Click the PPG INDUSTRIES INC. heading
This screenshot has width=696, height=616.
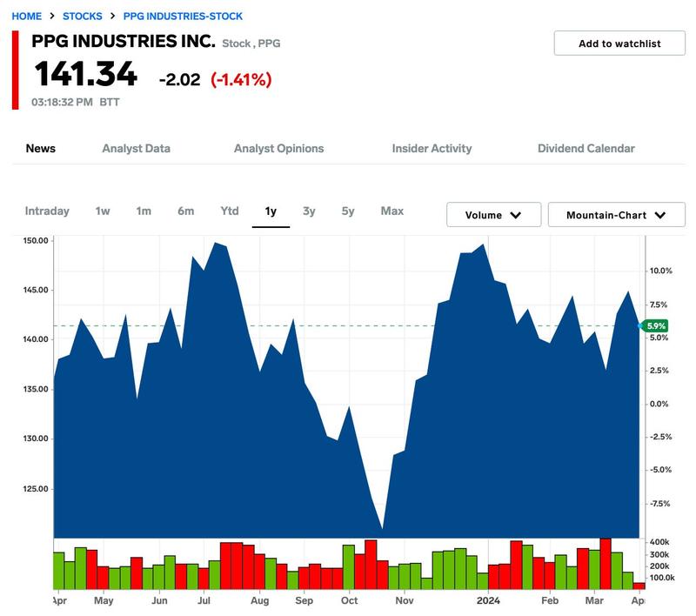124,41
